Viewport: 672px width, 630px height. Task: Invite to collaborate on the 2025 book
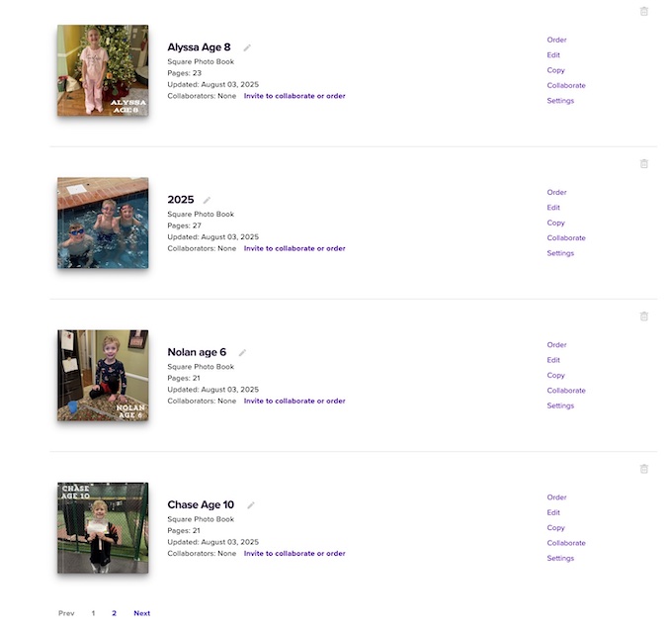pos(294,248)
